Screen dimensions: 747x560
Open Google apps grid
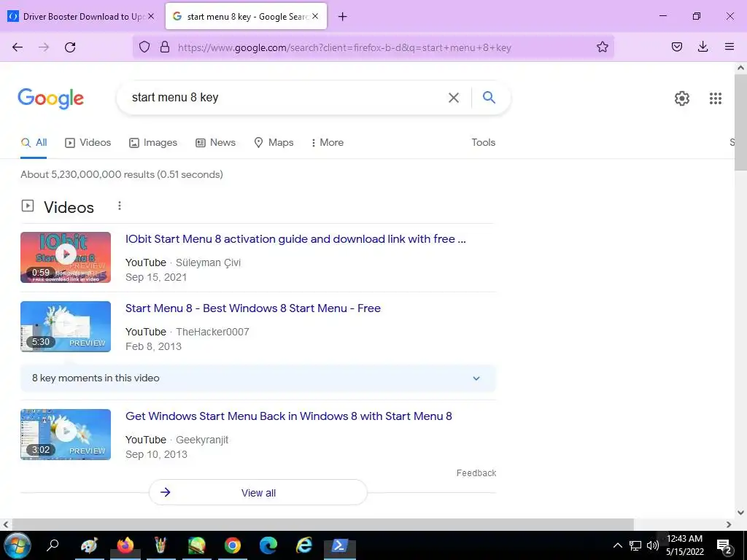716,98
